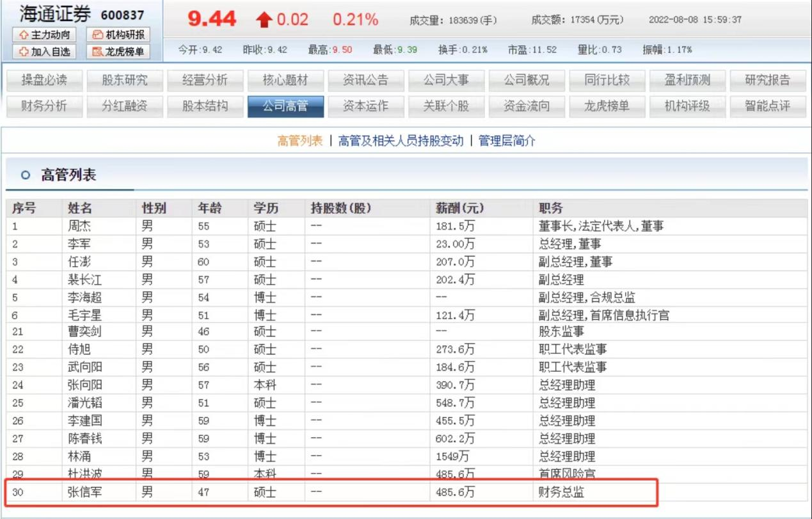Image resolution: width=812 pixels, height=519 pixels.
Task: Click the 高管列表 anchor link
Action: pos(300,141)
